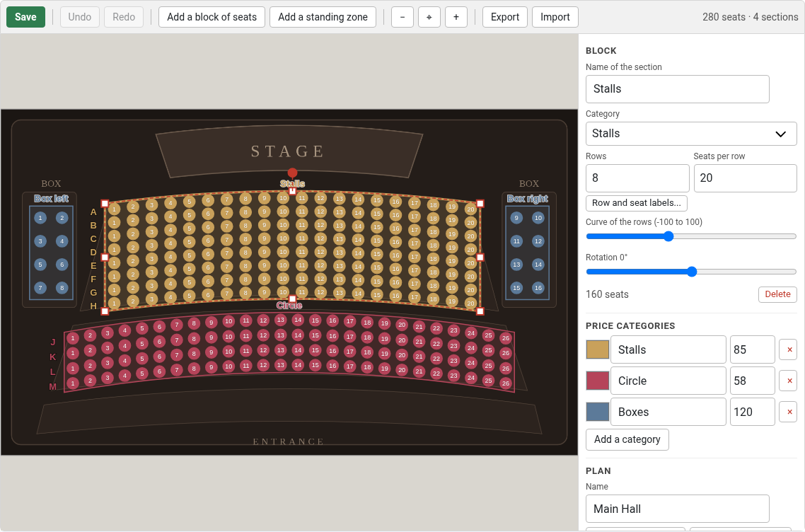Click the top-left selection handle of Stalls
This screenshot has width=805, height=532.
tap(105, 204)
